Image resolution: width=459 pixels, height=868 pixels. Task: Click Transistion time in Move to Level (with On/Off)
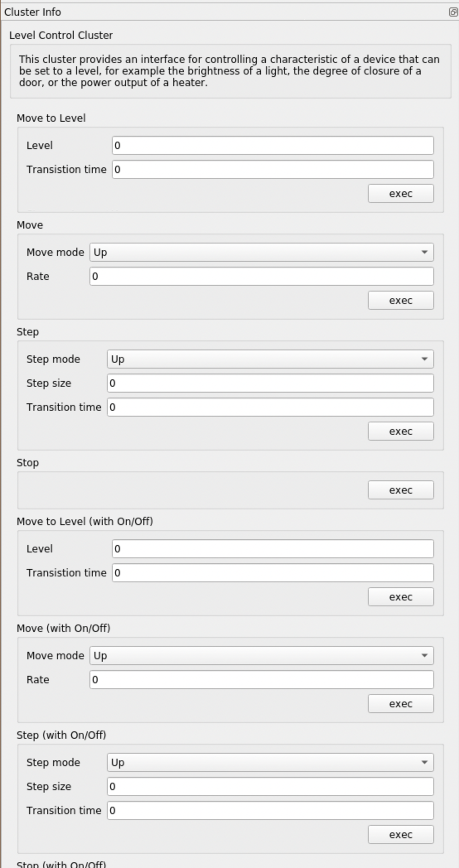coord(273,573)
